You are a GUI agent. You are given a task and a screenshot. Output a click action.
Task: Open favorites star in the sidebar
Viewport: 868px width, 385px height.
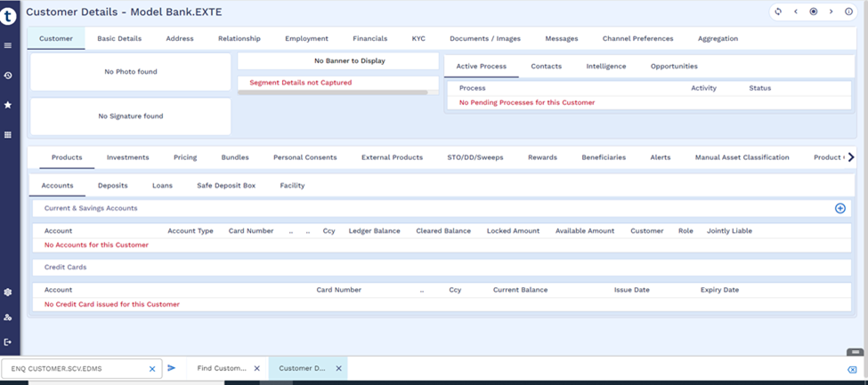8,105
